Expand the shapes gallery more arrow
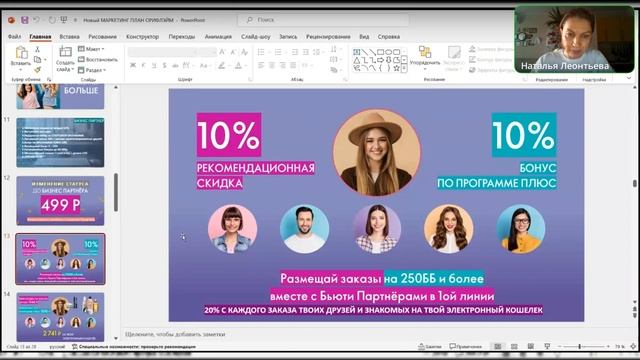640x360 pixels. click(404, 68)
